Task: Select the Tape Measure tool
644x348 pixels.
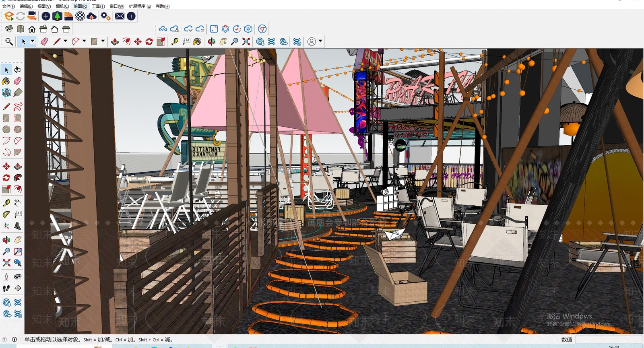Action: pos(175,41)
